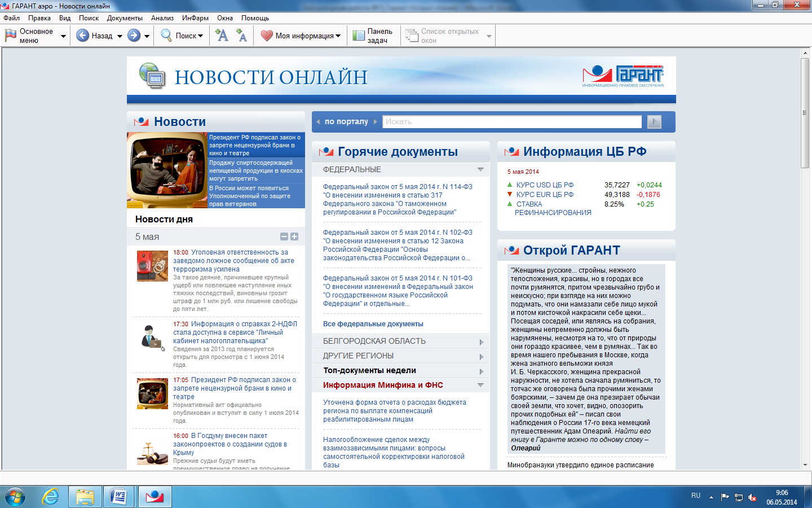
Task: Open Федеральный закон N 102-ФЗ link
Action: click(398, 245)
